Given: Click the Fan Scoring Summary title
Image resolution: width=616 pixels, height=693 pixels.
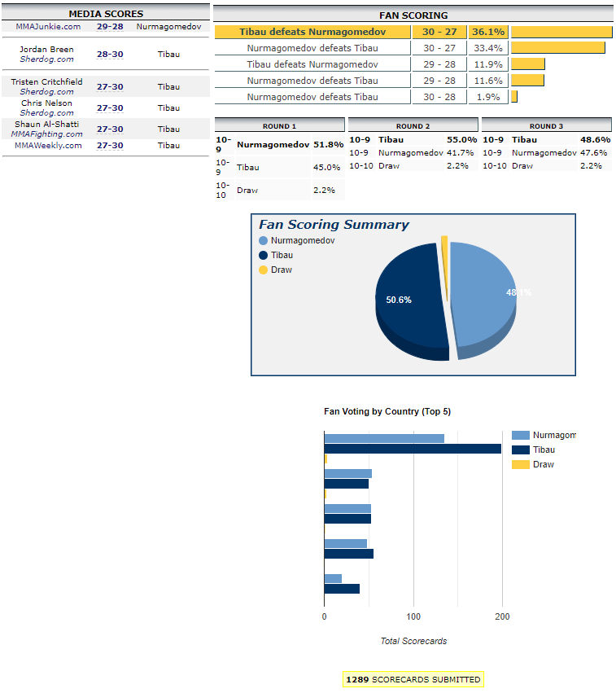Looking at the screenshot, I should click(334, 225).
